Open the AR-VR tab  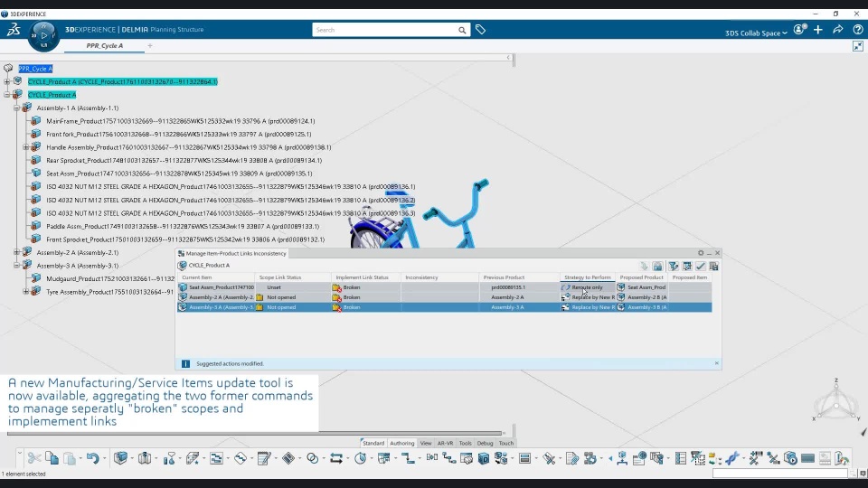(445, 443)
